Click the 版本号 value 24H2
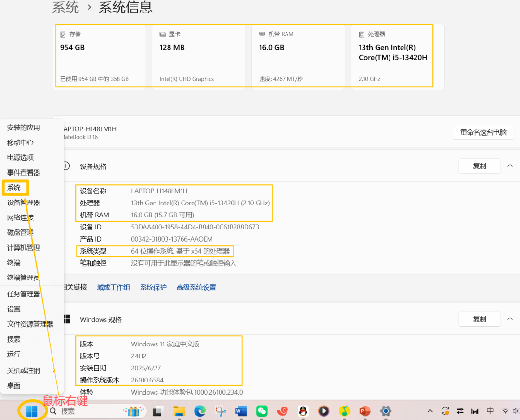The width and height of the screenshot is (520, 420). 139,356
